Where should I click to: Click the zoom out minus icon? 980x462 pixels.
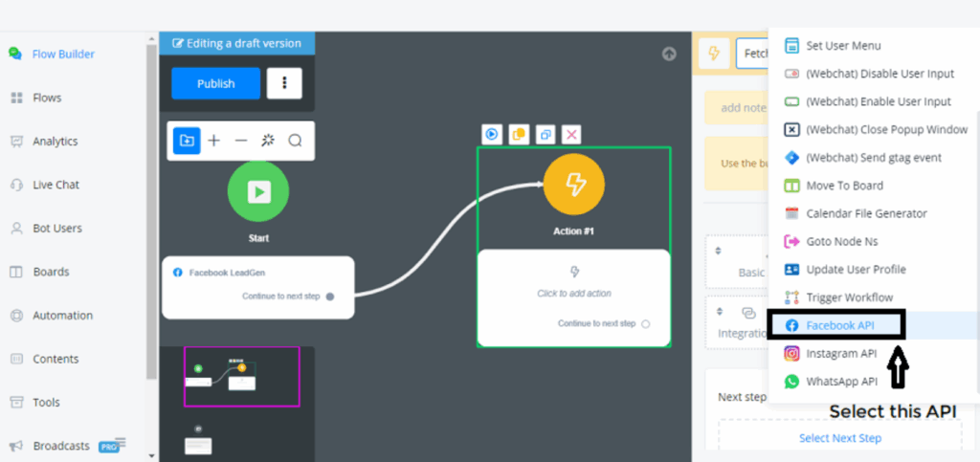pyautogui.click(x=241, y=141)
